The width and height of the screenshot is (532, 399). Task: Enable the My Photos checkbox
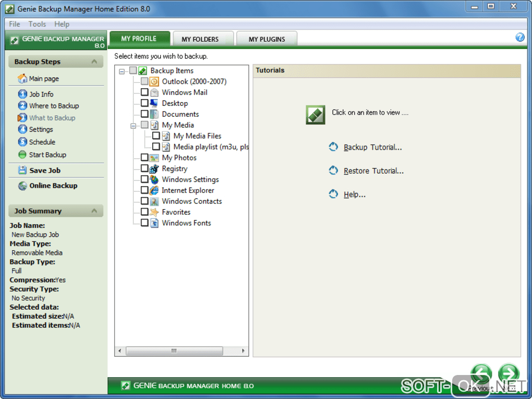(144, 158)
